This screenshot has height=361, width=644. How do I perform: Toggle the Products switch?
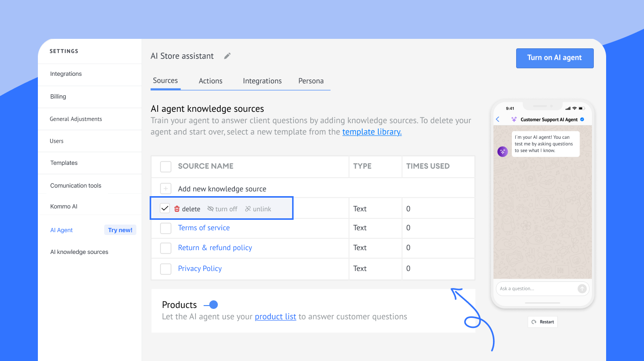[211, 305]
